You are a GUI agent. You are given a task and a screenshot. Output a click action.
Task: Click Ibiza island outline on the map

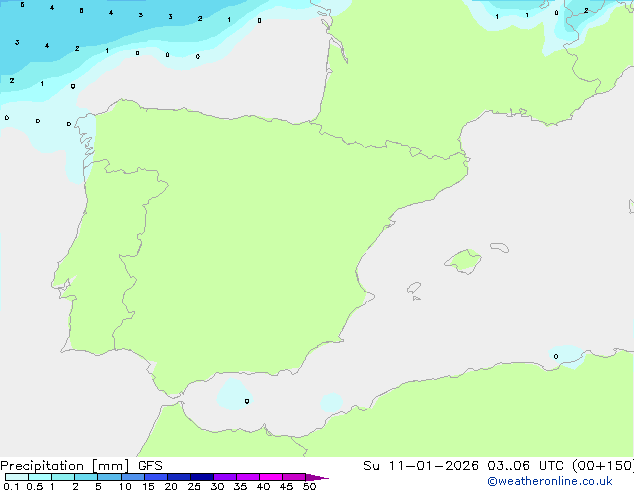pyautogui.click(x=414, y=288)
